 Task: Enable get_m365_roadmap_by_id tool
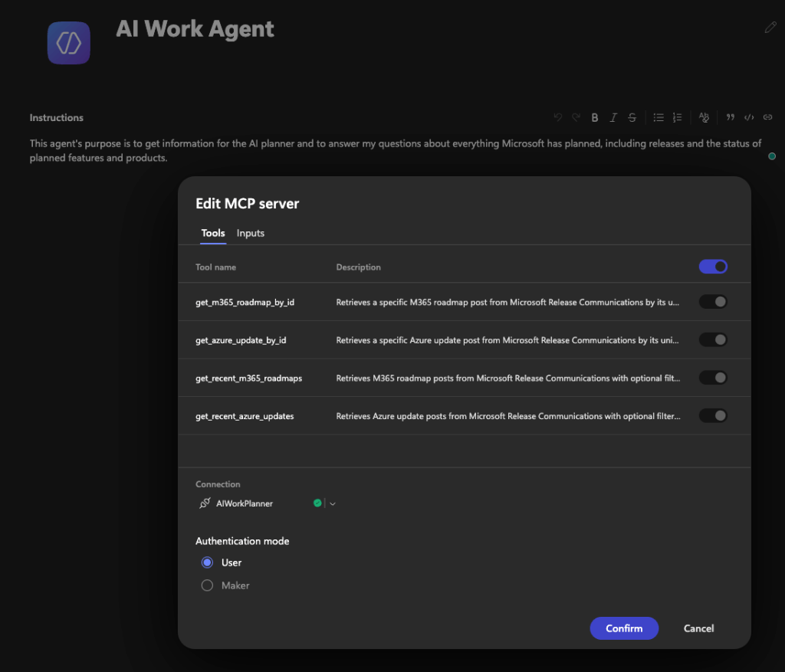pyautogui.click(x=713, y=302)
